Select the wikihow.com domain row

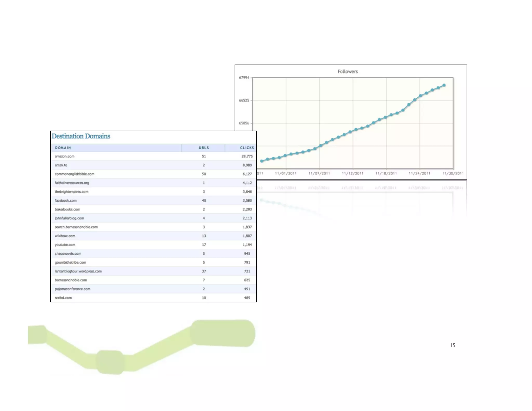pos(65,236)
